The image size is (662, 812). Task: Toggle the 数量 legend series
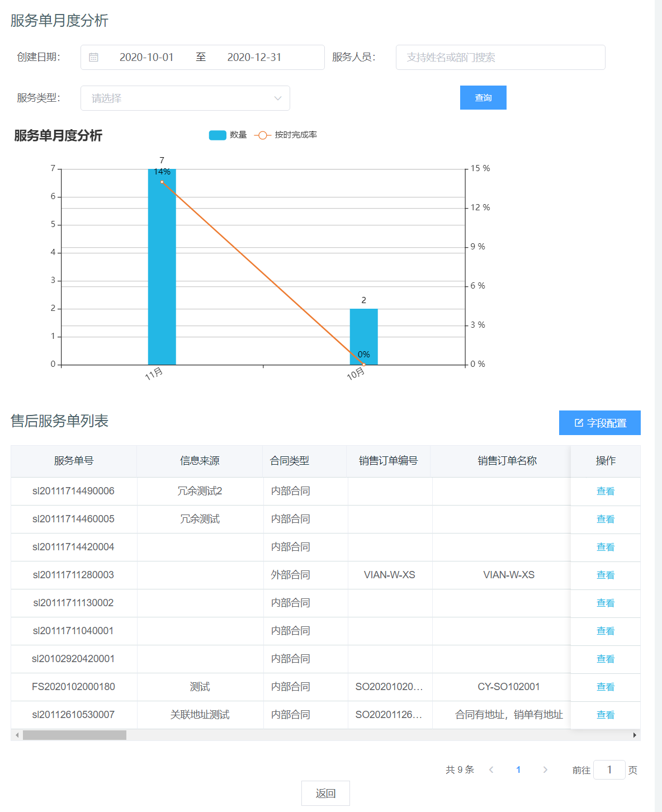(x=217, y=135)
